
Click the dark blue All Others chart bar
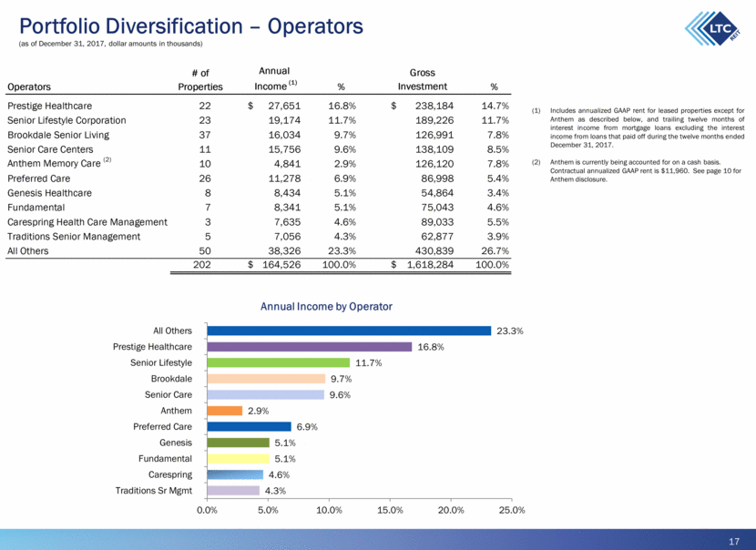349,331
